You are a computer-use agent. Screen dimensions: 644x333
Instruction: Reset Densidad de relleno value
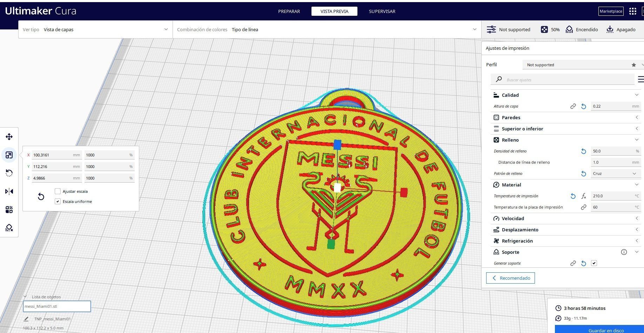point(584,151)
